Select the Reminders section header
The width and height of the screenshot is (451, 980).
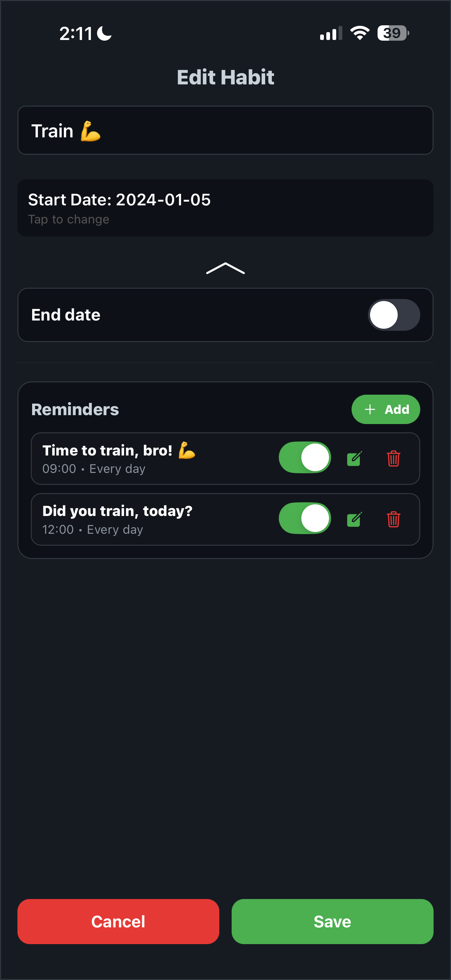point(75,409)
